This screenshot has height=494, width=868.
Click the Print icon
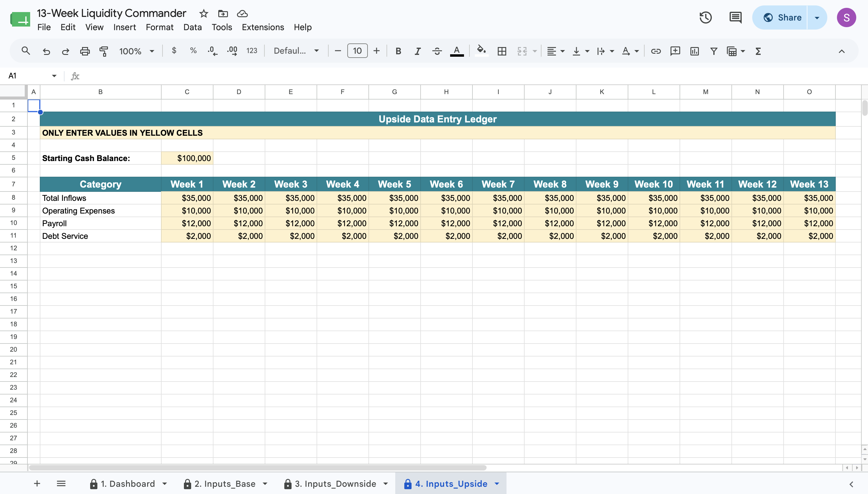coord(84,51)
